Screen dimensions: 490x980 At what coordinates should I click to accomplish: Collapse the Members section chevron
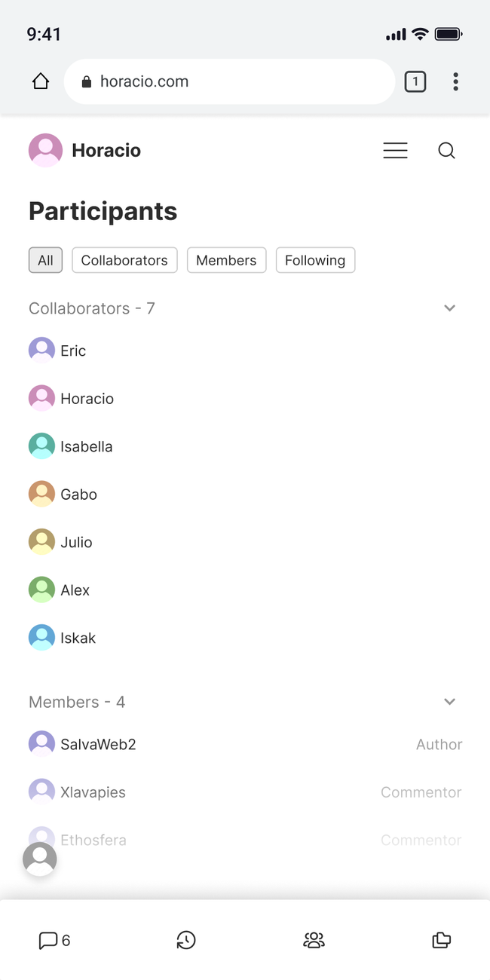pos(449,702)
